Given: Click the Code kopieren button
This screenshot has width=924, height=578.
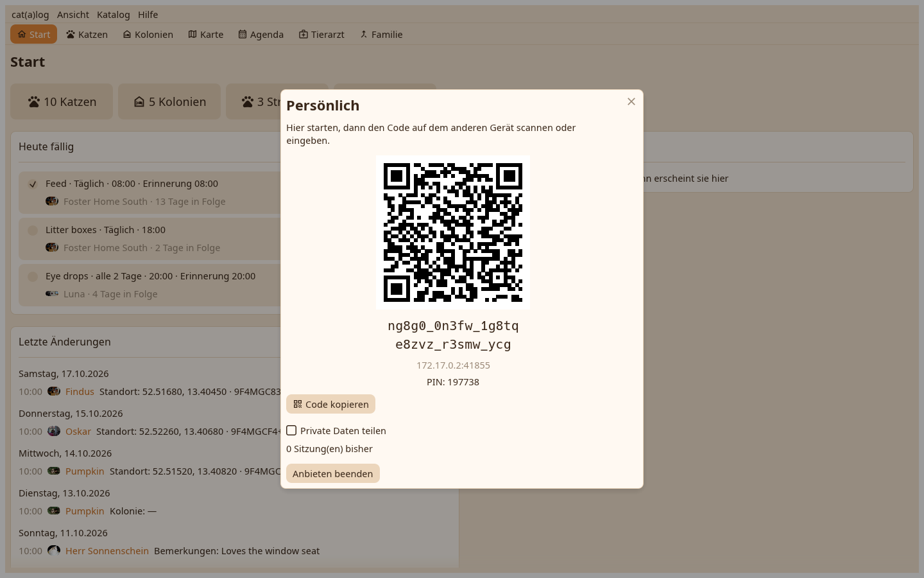Looking at the screenshot, I should [330, 404].
